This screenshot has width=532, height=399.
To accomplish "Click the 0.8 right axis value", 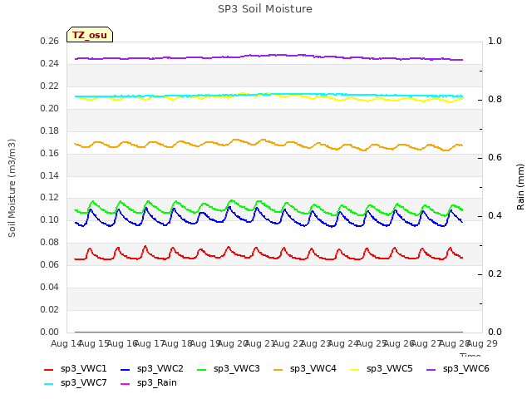I will point(495,100).
